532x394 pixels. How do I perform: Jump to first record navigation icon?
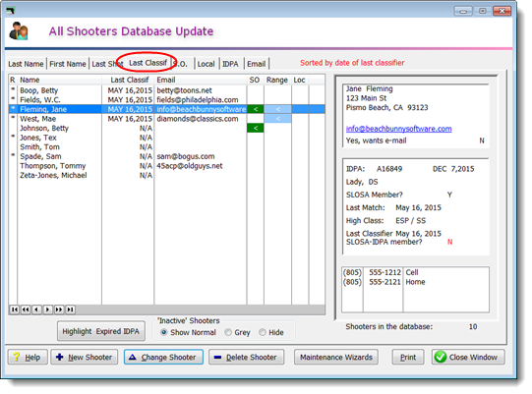(14, 310)
